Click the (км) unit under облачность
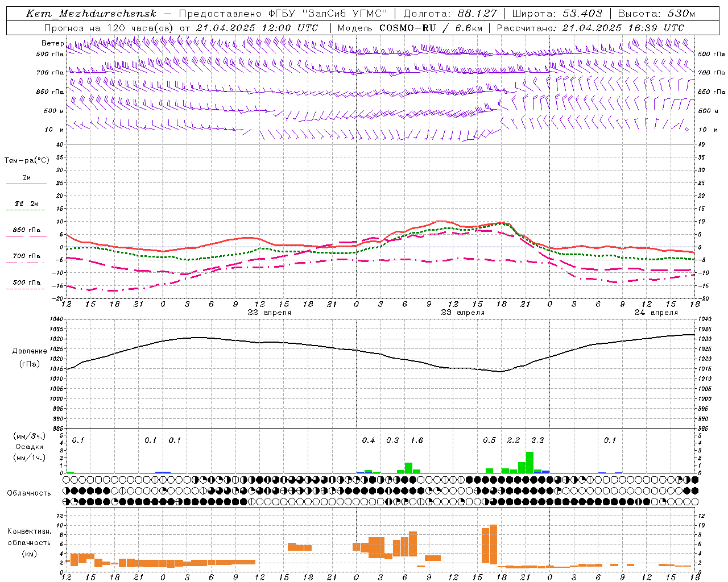 point(29,554)
